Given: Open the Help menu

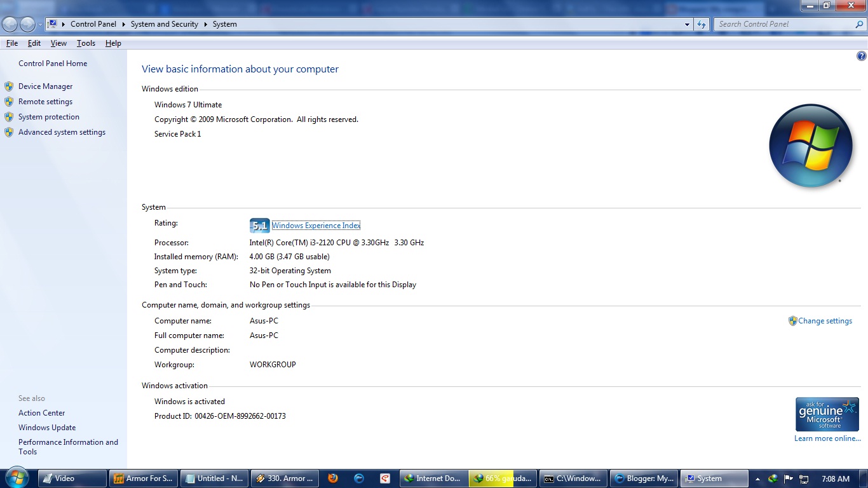Looking at the screenshot, I should 113,43.
